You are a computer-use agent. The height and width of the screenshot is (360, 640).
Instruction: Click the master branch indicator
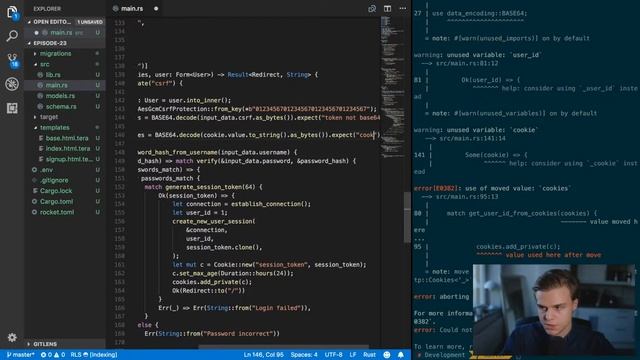tap(20, 355)
